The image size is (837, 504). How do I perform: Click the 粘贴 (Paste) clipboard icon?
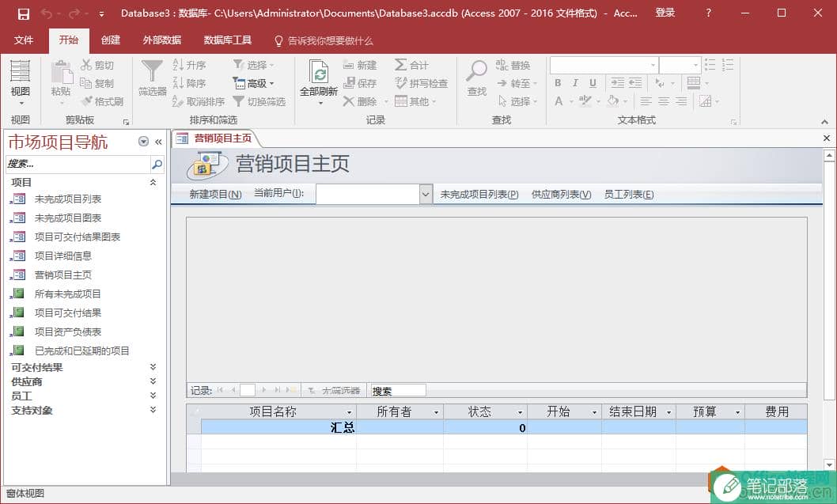point(62,71)
